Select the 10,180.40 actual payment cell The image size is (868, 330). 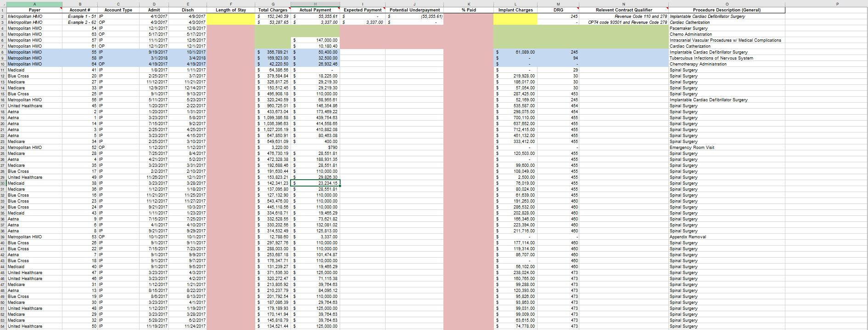pos(315,46)
